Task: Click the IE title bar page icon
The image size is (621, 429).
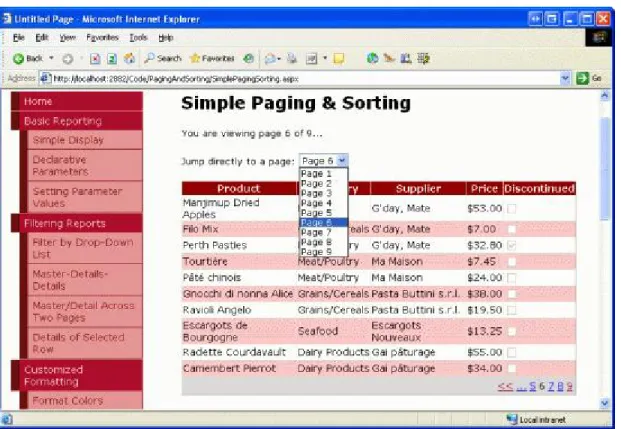Action: pos(7,19)
